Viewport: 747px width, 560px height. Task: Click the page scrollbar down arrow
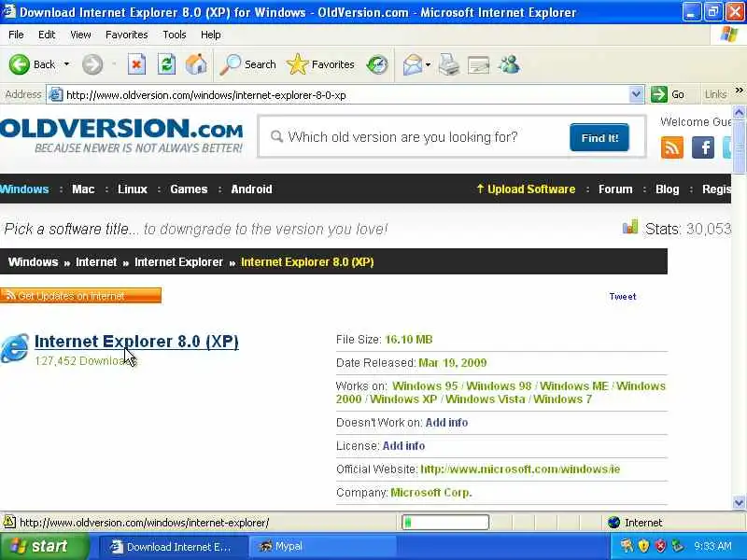coord(739,502)
